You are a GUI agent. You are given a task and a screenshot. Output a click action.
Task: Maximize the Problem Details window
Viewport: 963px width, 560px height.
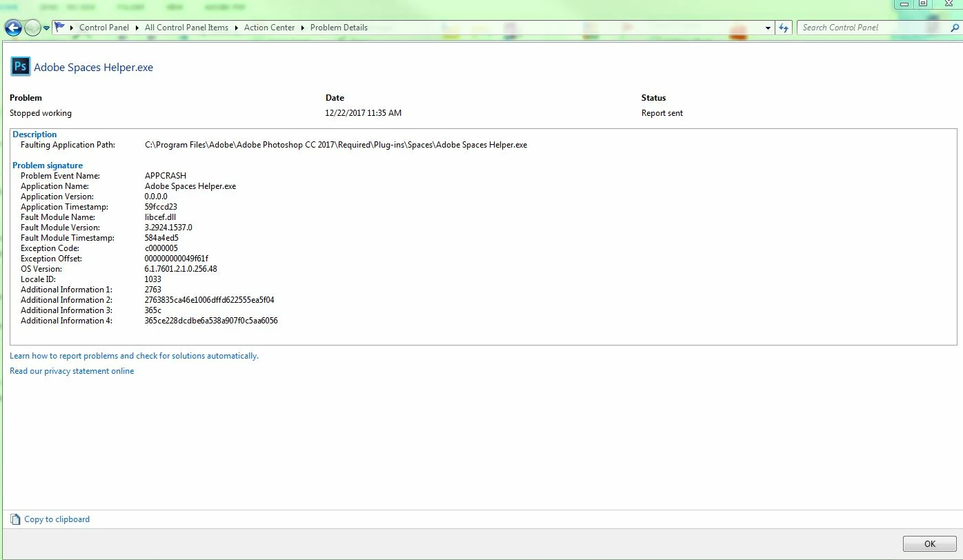tap(923, 3)
